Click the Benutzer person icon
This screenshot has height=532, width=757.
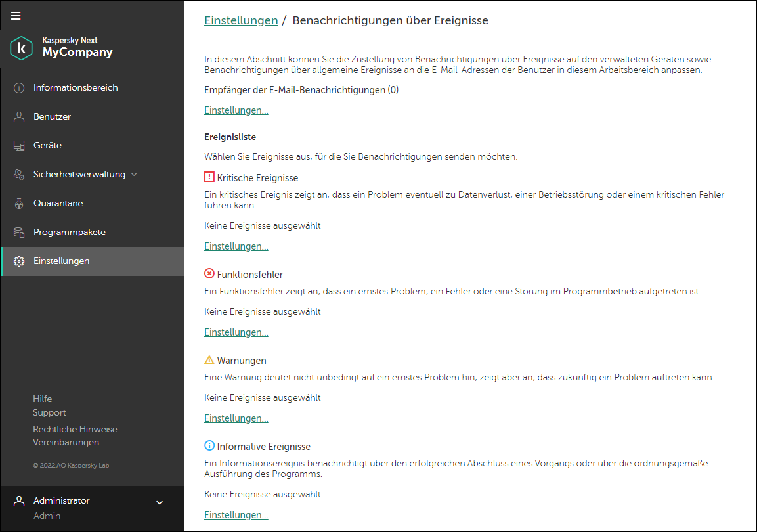(x=19, y=117)
